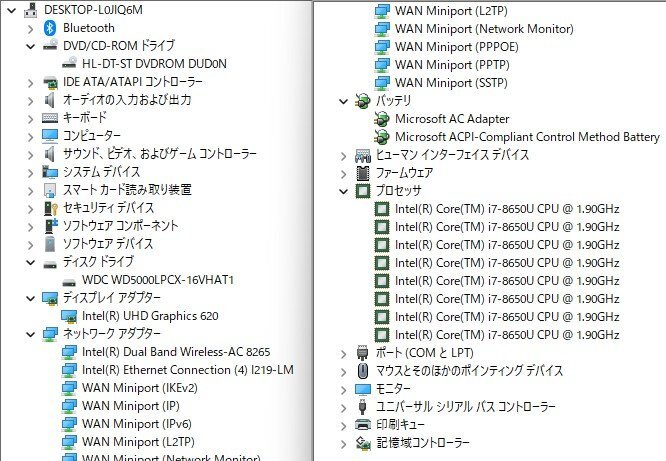Click the プロセッサ category icon
The width and height of the screenshot is (666, 461).
click(363, 191)
